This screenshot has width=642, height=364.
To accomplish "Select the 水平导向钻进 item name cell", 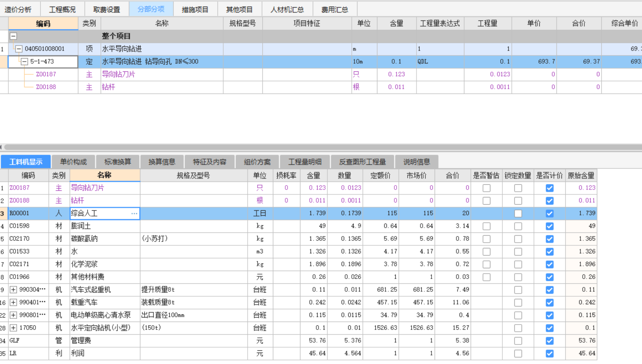I will point(162,49).
